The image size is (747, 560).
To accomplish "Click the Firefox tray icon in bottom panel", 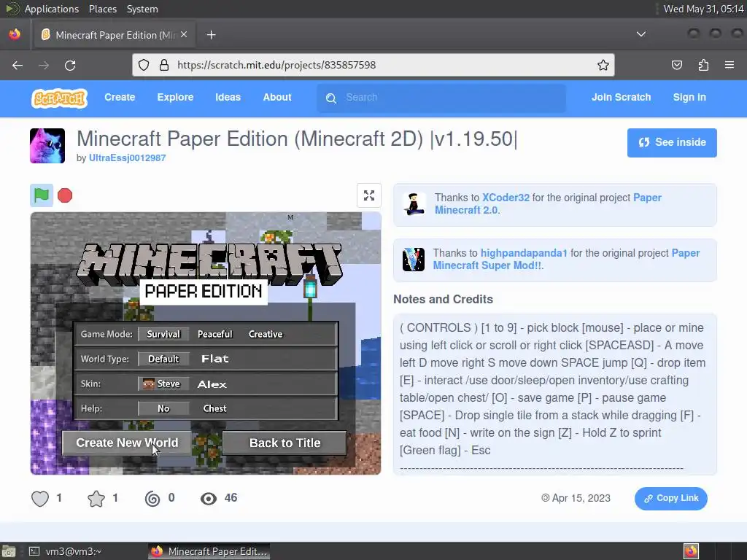I will pos(691,551).
